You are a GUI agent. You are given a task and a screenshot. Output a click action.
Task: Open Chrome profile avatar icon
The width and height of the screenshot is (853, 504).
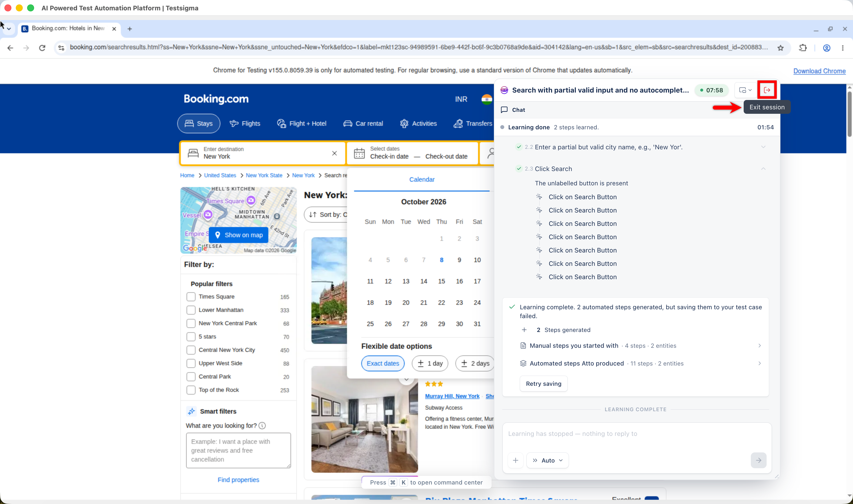click(827, 48)
